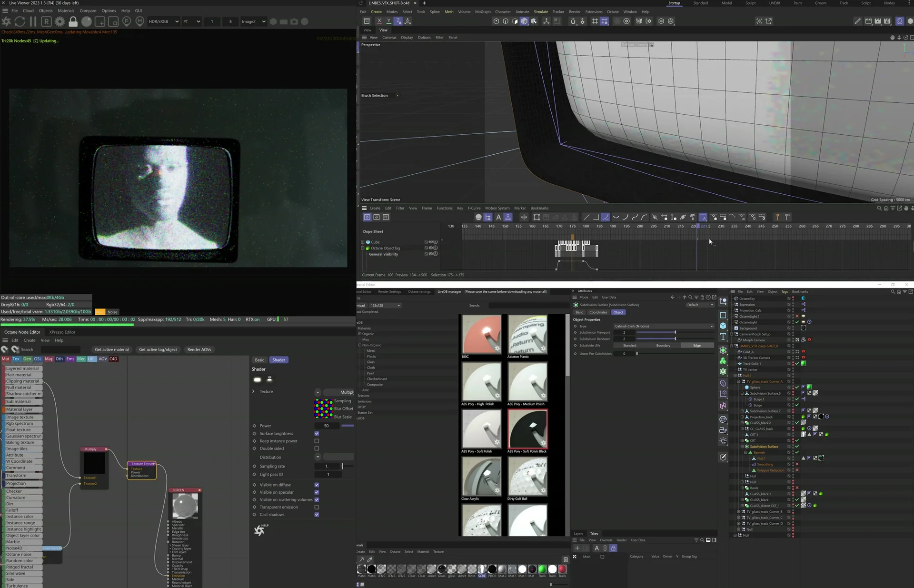The width and height of the screenshot is (914, 588).
Task: Open 128x128 preview size dropdown
Action: click(x=385, y=306)
